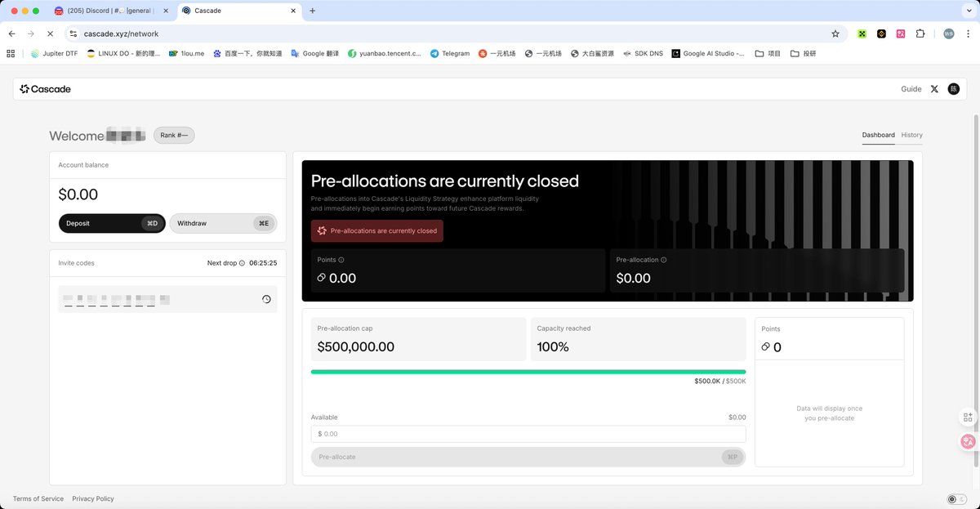
Task: Switch to the Discord browser tab
Action: tap(110, 11)
